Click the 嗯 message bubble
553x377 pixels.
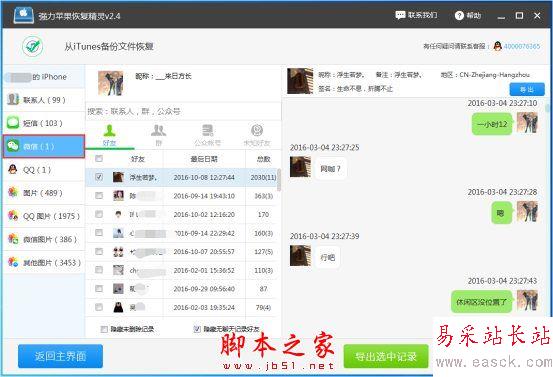(x=502, y=213)
